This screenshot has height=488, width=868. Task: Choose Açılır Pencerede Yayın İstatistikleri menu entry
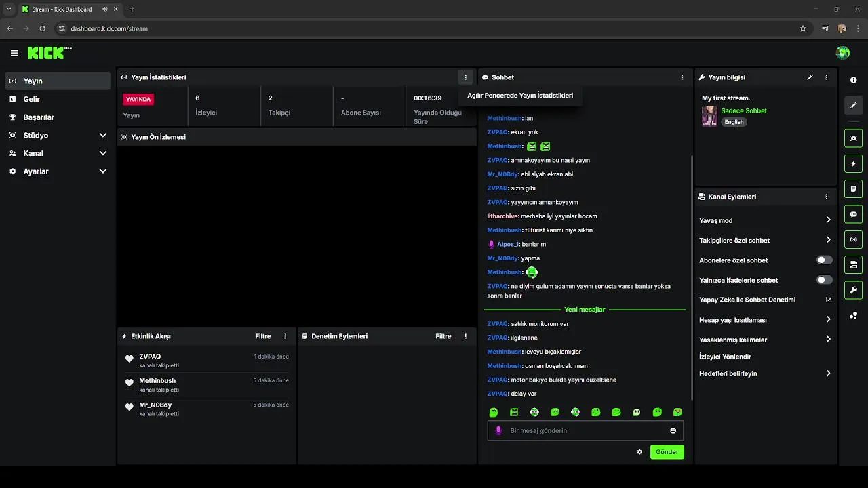pos(520,96)
